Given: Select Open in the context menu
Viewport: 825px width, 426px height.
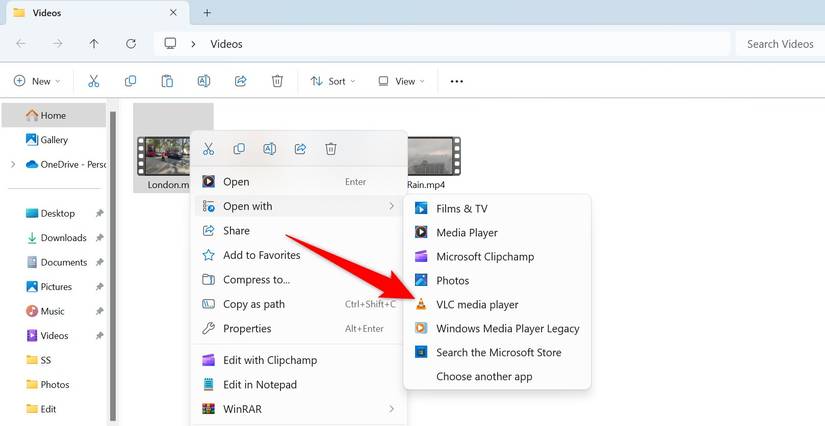Looking at the screenshot, I should (x=298, y=181).
